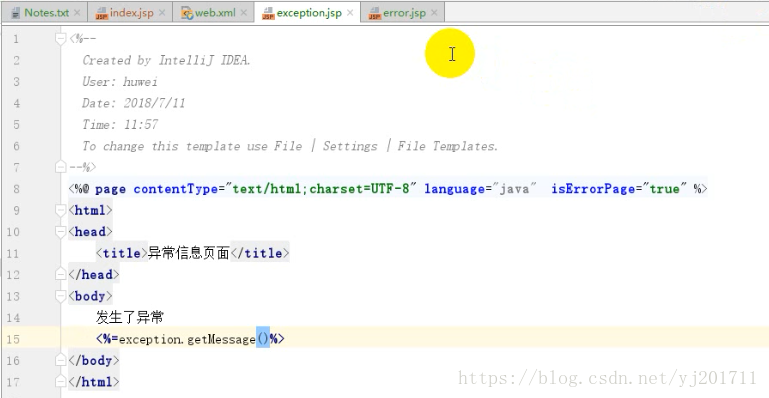Switch to the Notes.txt tab
769x398 pixels.
coord(45,12)
